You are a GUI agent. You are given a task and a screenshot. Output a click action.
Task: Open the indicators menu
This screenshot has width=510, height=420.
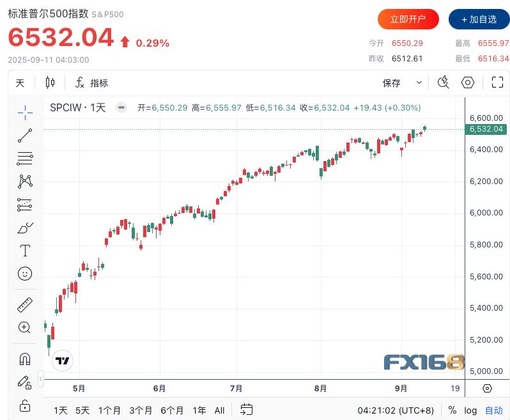point(91,82)
